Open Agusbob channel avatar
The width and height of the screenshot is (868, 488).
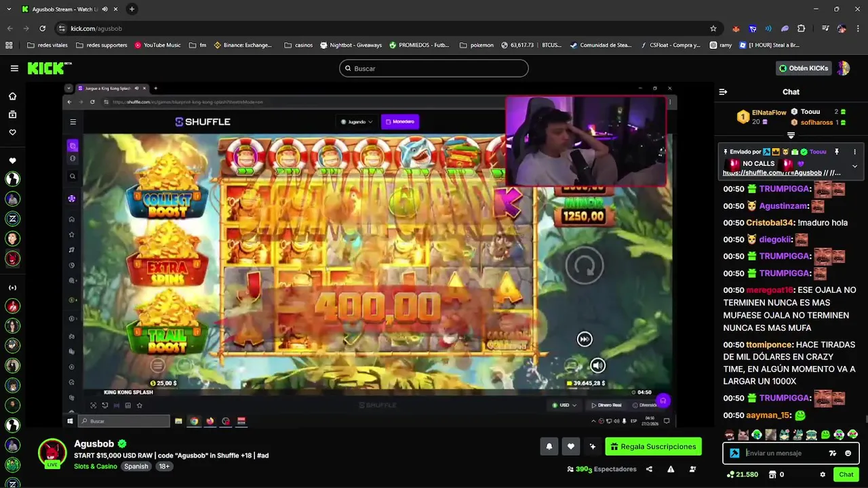(x=52, y=453)
